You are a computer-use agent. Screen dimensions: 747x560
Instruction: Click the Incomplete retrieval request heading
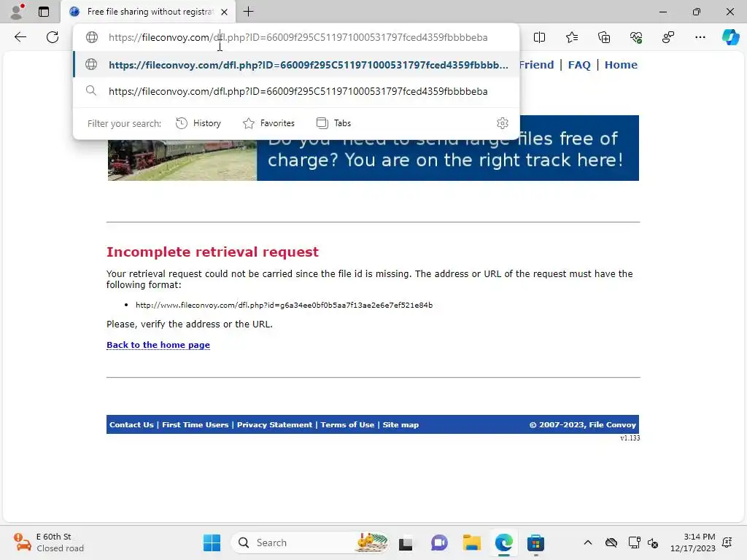(212, 252)
